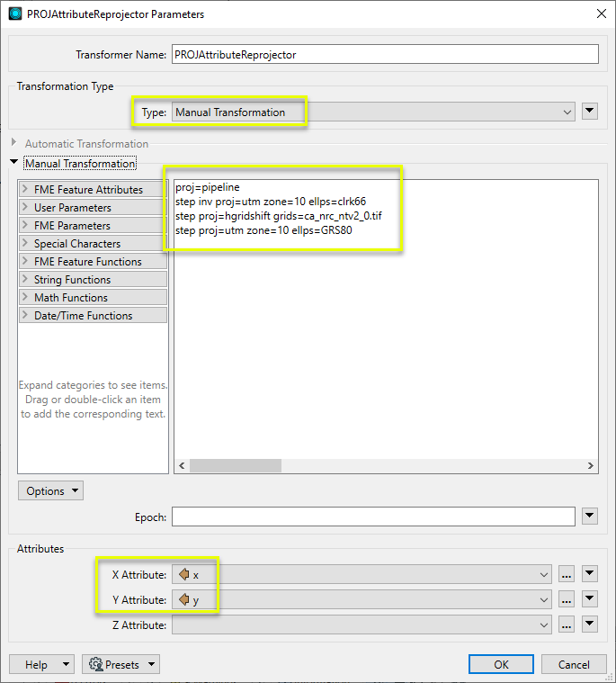
Task: Click the Transformer Name field
Action: pyautogui.click(x=385, y=55)
